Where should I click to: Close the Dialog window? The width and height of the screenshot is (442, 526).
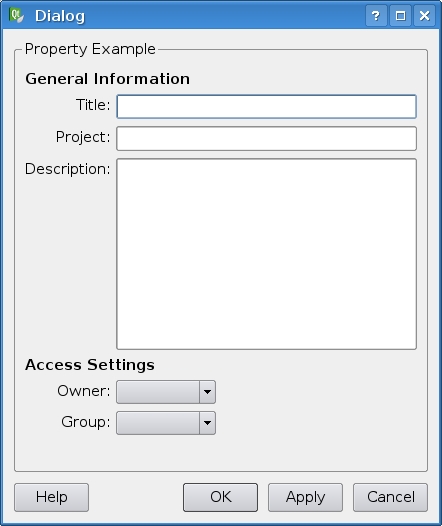[425, 15]
